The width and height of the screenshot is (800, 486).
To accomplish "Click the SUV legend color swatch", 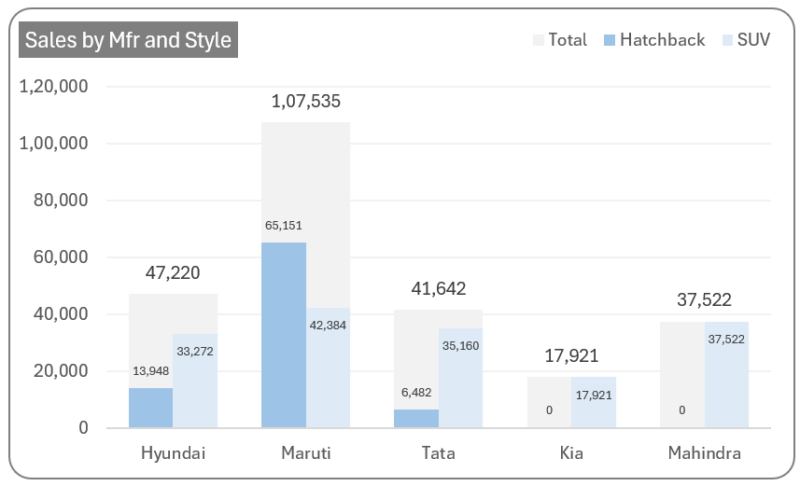I will click(727, 41).
